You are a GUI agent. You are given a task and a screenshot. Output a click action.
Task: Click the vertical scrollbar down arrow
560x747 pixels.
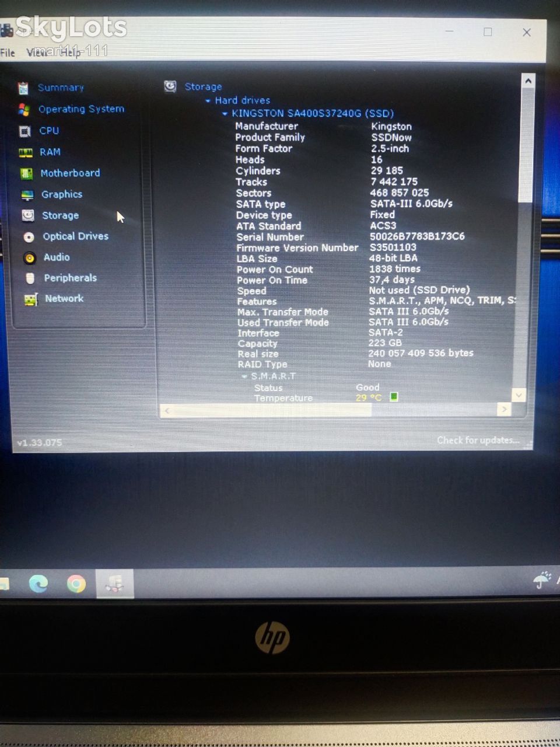519,395
